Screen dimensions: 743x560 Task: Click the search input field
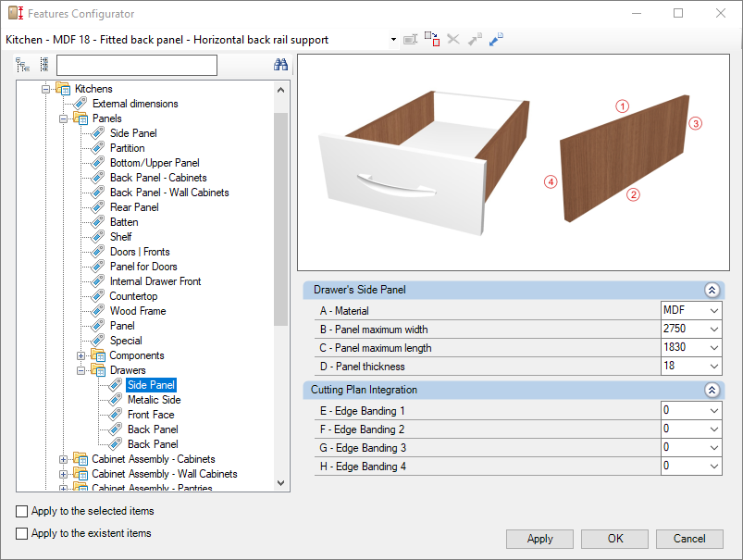click(137, 65)
